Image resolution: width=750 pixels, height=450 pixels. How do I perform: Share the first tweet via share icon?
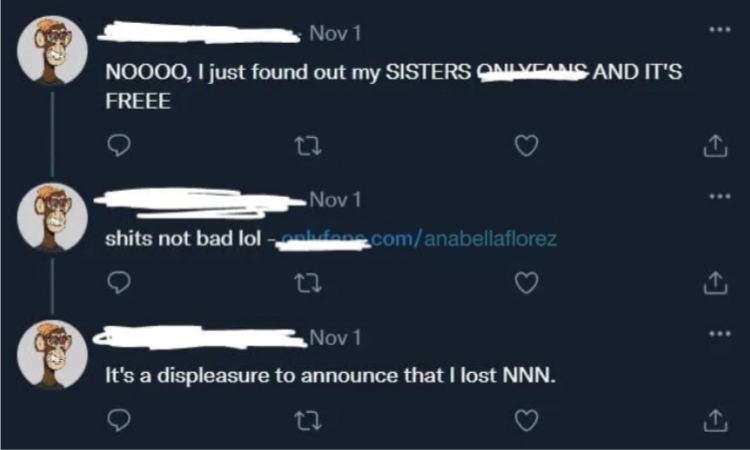(x=715, y=146)
